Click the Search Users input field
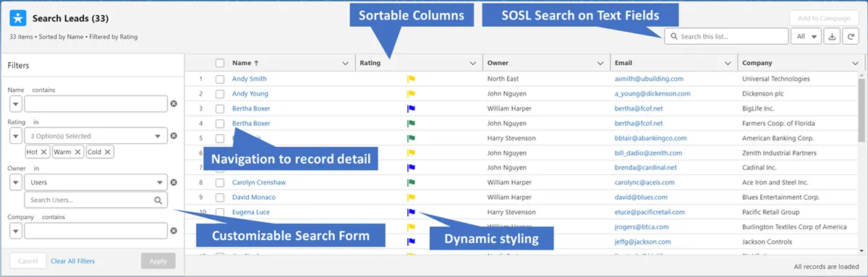 [95, 200]
